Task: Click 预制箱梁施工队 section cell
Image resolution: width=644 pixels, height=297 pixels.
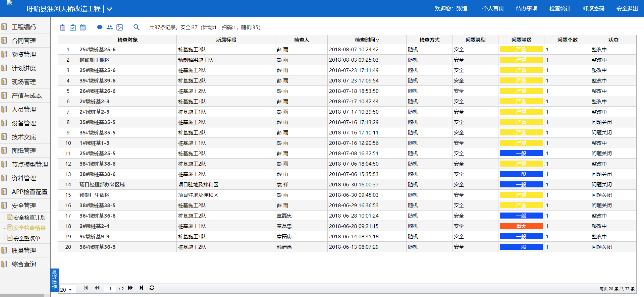Action: pos(196,60)
